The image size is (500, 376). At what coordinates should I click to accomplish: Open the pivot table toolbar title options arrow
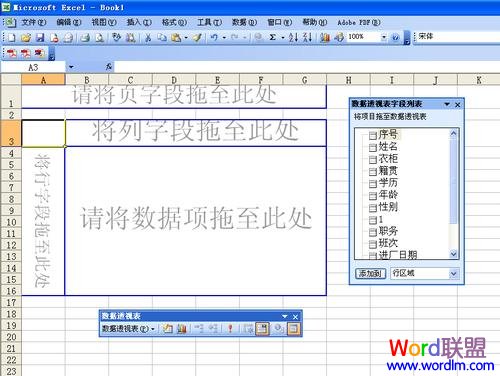coord(285,316)
